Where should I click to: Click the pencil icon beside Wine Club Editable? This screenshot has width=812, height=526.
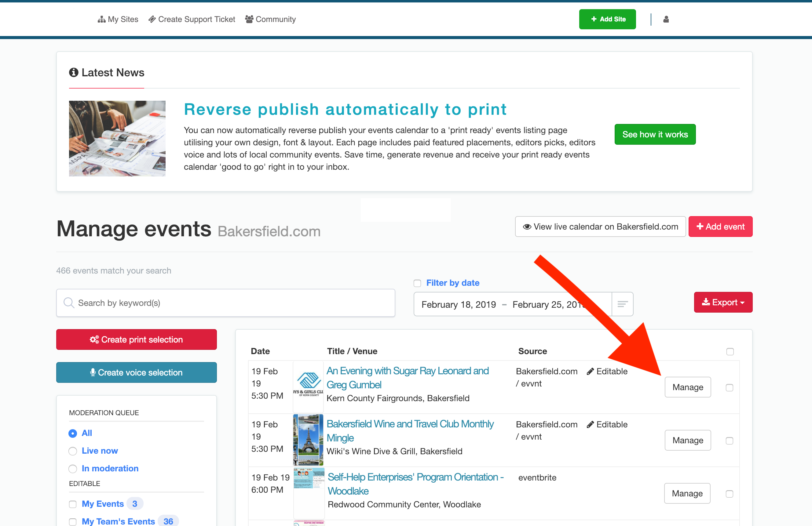pos(590,425)
